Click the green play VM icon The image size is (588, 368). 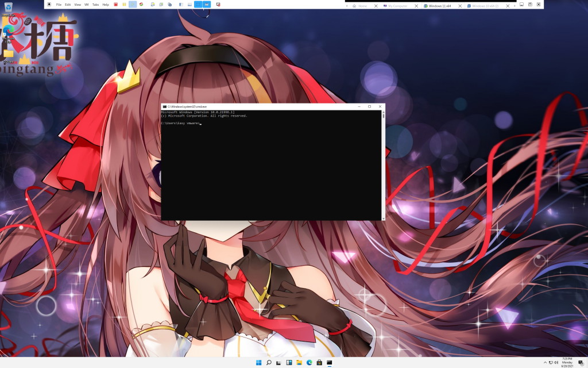(x=133, y=5)
